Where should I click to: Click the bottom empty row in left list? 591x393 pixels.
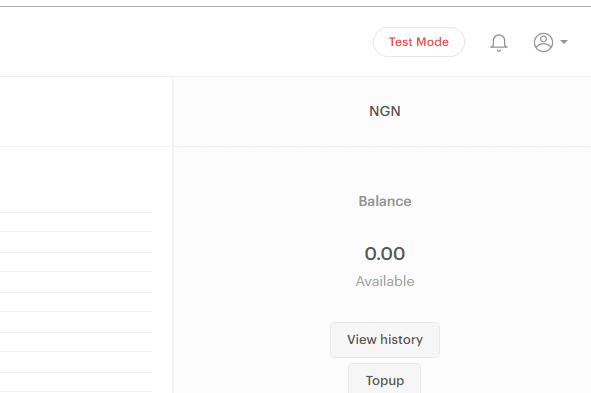pos(76,382)
